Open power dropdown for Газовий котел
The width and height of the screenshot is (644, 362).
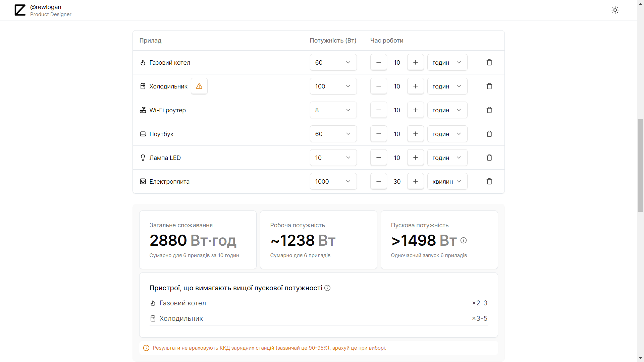(x=333, y=63)
